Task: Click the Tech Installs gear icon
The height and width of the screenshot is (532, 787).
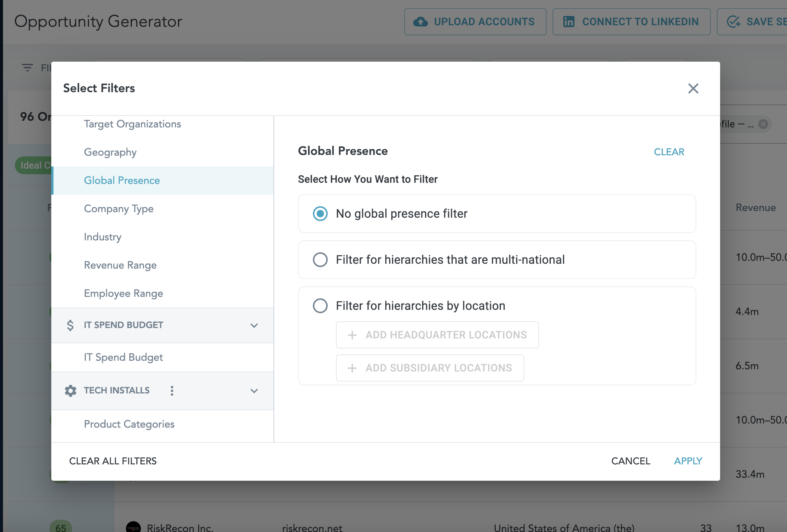Action: (x=70, y=390)
